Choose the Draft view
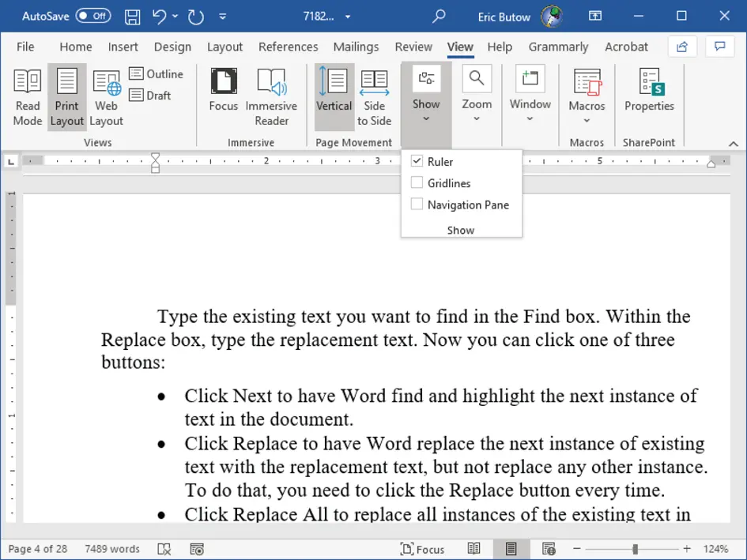 (x=150, y=96)
